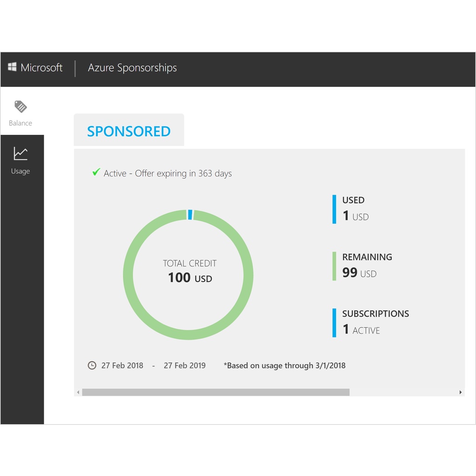The height and width of the screenshot is (476, 476).
Task: Open the Azure Sponsorships header
Action: (132, 68)
